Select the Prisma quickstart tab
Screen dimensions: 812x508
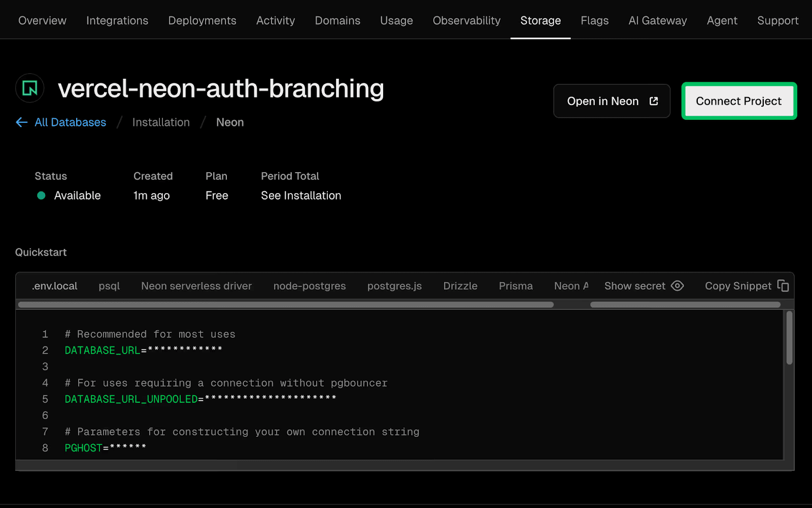coord(516,286)
